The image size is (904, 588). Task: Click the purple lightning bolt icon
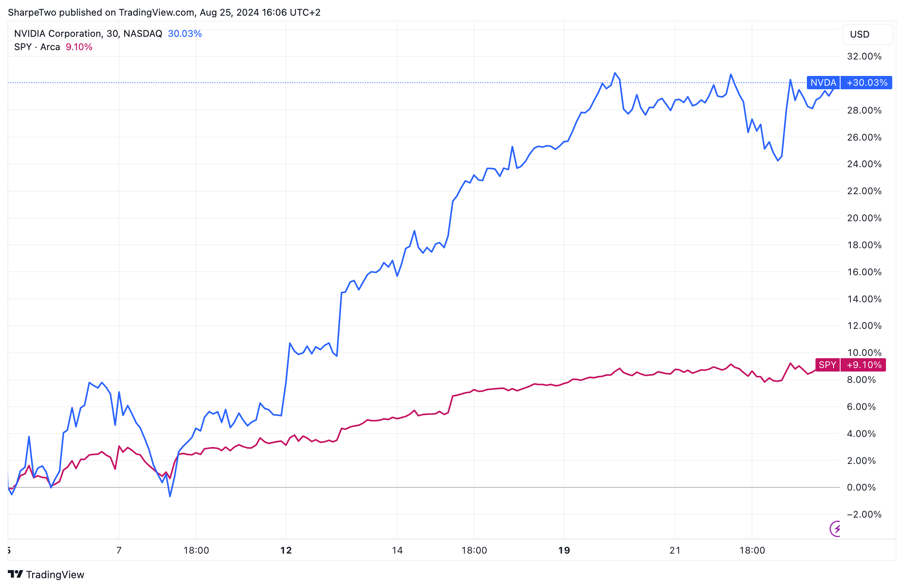(x=836, y=529)
